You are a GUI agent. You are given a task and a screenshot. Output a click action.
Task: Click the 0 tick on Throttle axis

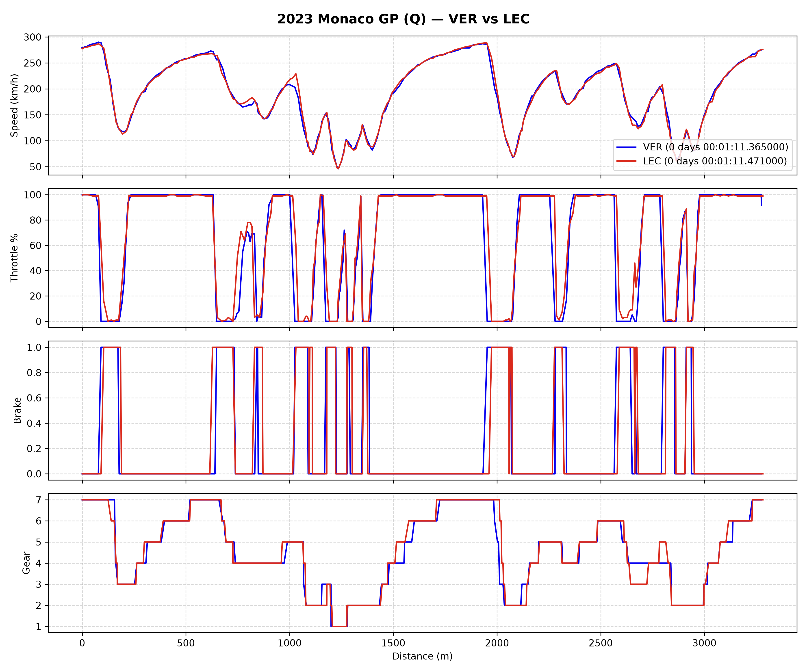pos(39,322)
